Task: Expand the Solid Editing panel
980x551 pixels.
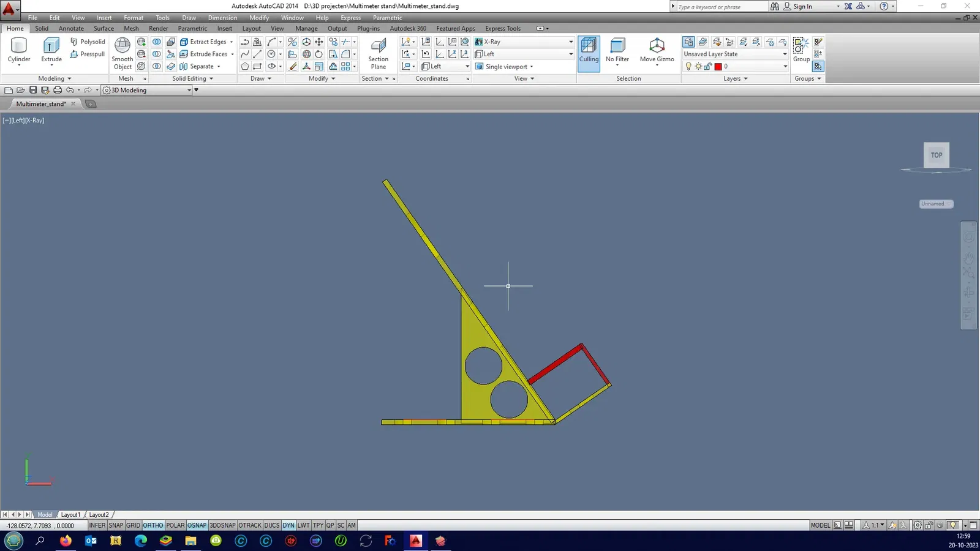Action: coord(192,78)
